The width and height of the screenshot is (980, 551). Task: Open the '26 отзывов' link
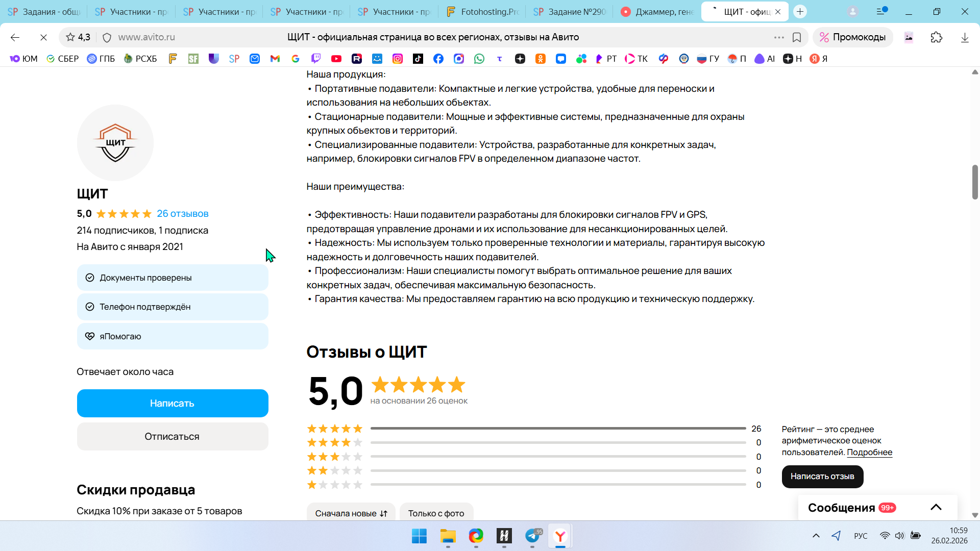coord(182,214)
